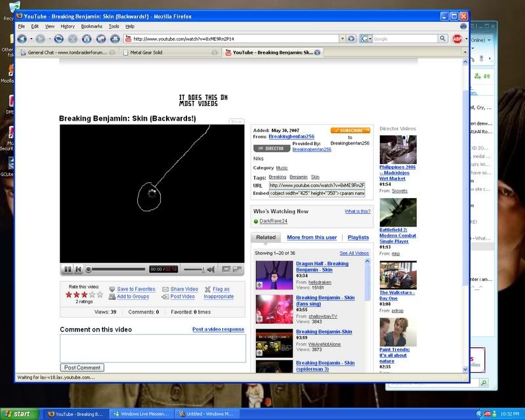Image resolution: width=525 pixels, height=420 pixels.
Task: Open the What is this? link
Action: pyautogui.click(x=358, y=211)
